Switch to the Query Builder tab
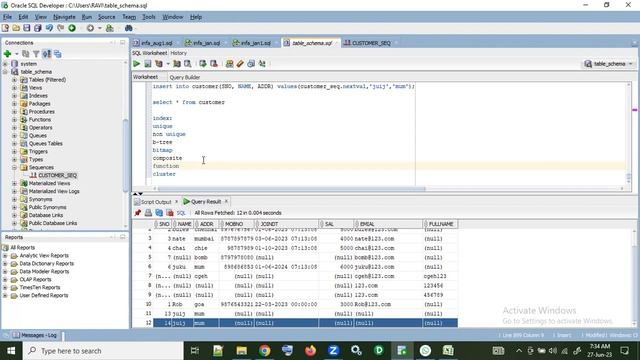640x360 pixels. [x=184, y=77]
